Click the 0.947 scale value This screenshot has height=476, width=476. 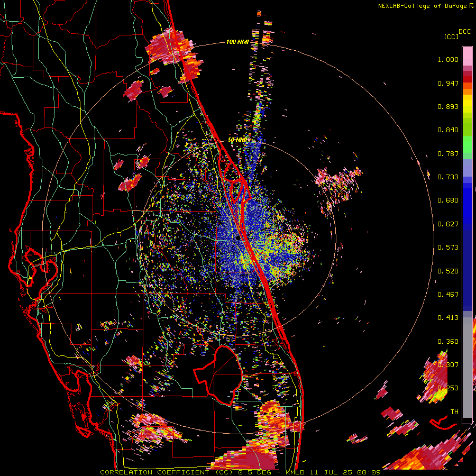click(448, 83)
